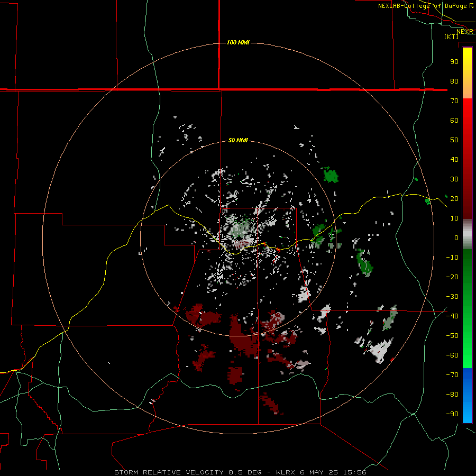Click the NEXR label above the scale

(465, 32)
